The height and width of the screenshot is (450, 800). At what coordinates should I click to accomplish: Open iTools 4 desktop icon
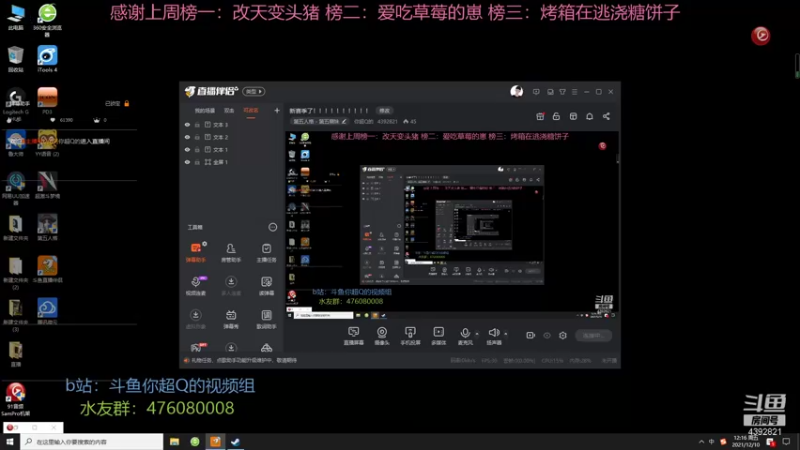(47, 59)
